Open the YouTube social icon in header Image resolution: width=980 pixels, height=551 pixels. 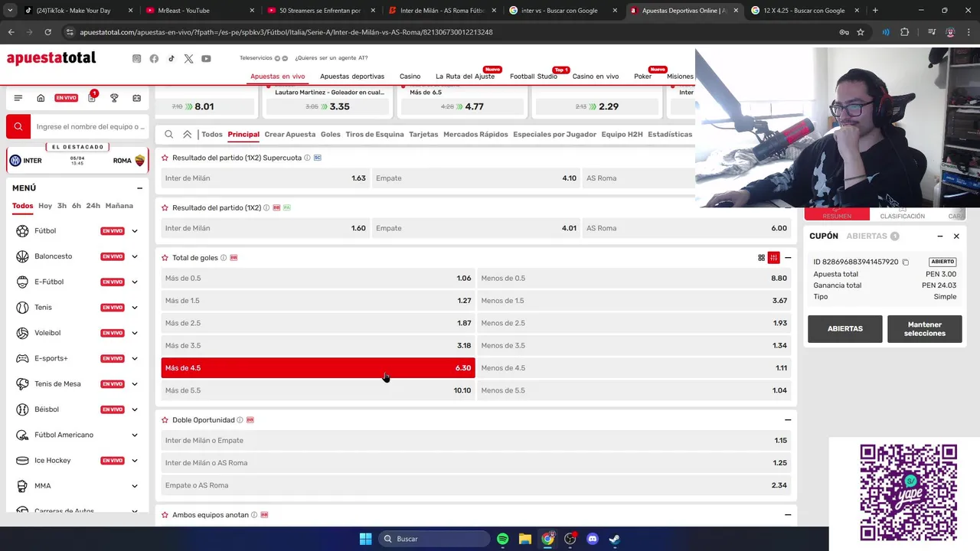pyautogui.click(x=206, y=59)
